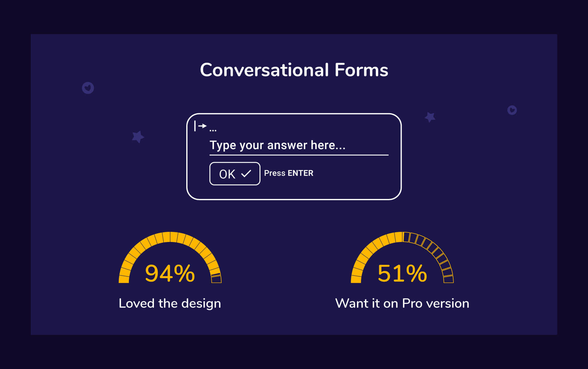Click the star icon right of the form
This screenshot has width=588, height=369.
click(x=430, y=117)
